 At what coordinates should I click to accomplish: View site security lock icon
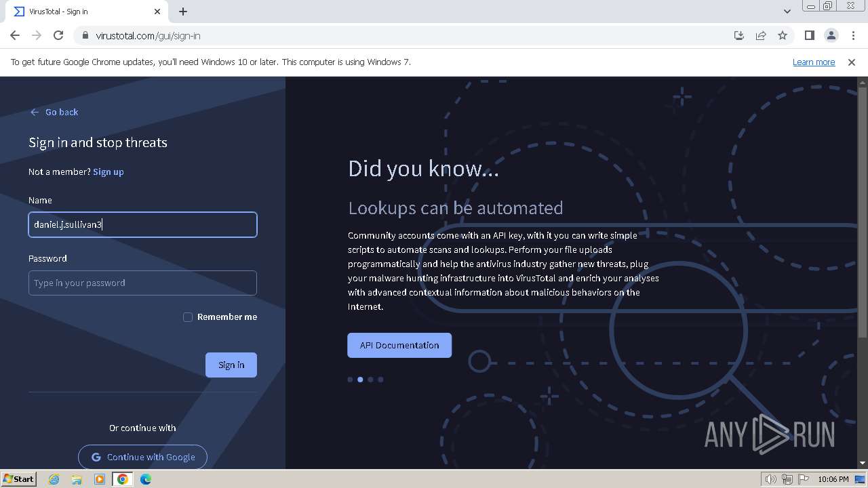[85, 35]
